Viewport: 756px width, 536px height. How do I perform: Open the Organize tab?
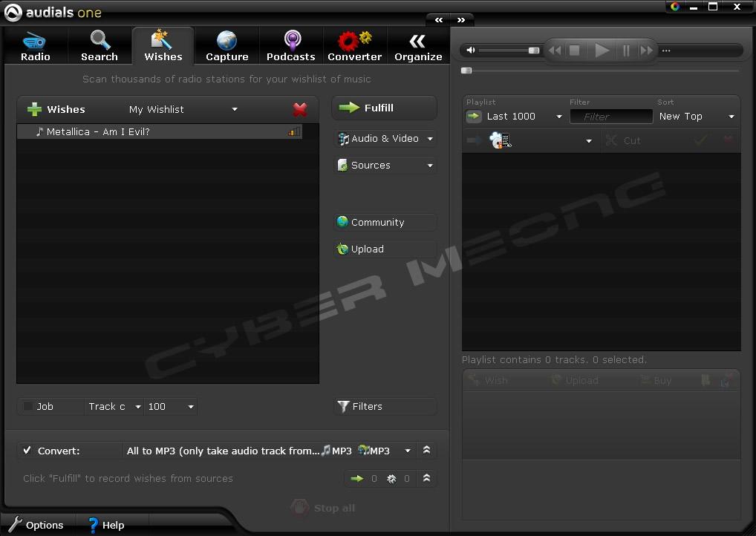(418, 46)
